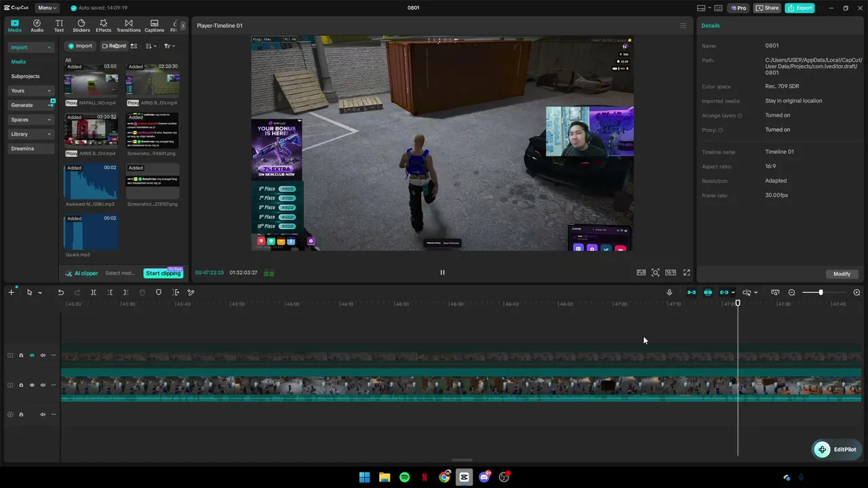Screen dimensions: 868x488
Task: Click the Share button
Action: 767,8
